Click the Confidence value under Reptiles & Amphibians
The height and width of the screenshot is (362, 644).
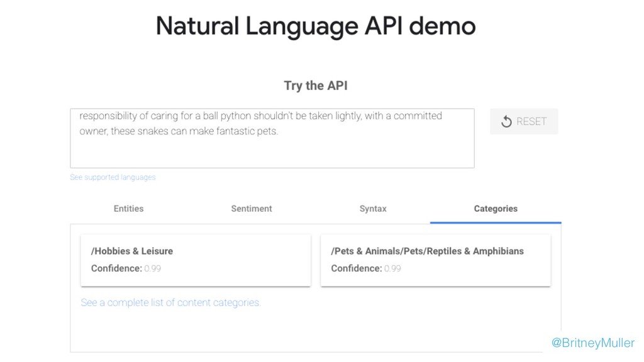pos(392,268)
